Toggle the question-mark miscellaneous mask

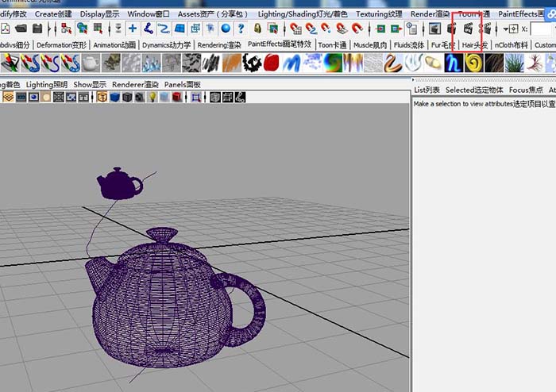[241, 29]
